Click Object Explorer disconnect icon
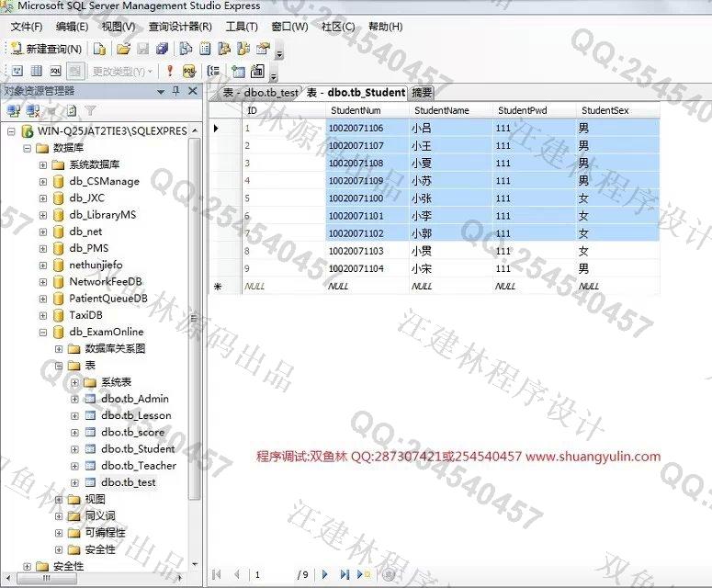Viewport: 712px width, 588px height. point(33,110)
